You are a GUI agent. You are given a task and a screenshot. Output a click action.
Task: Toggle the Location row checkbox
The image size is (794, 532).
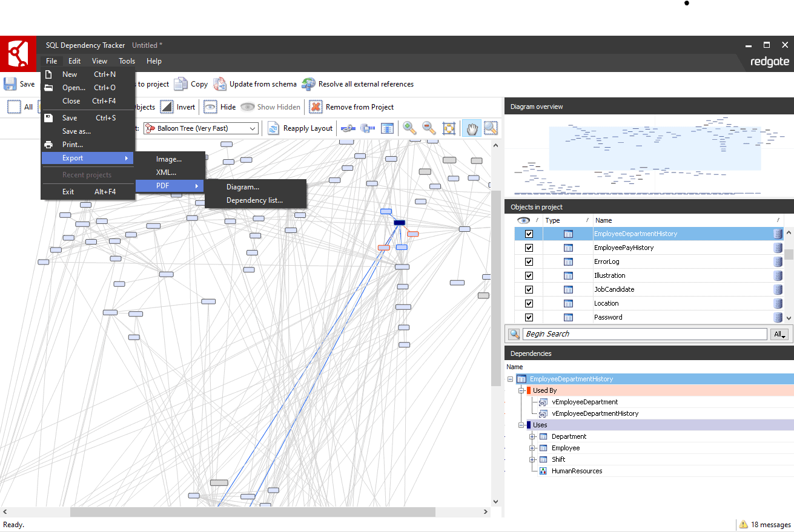[x=529, y=303]
